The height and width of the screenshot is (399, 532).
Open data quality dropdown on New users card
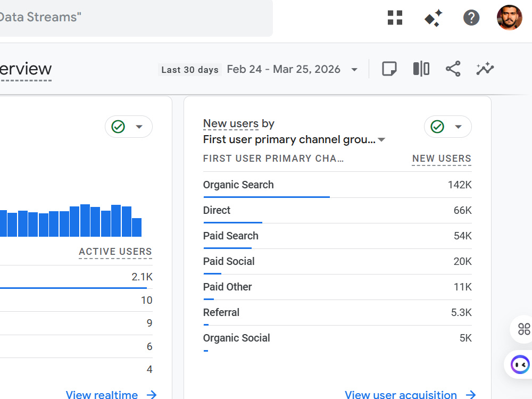[x=447, y=127]
